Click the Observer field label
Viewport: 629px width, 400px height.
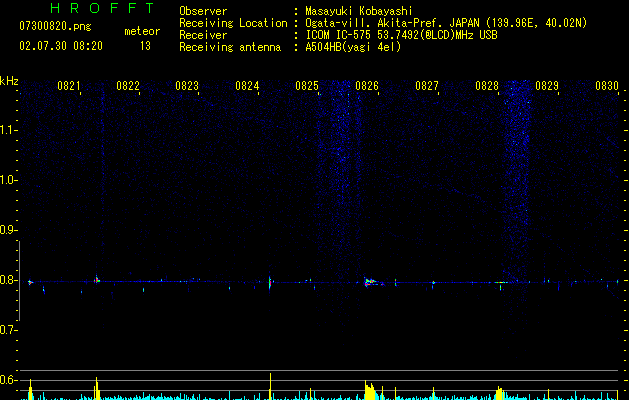(x=203, y=11)
